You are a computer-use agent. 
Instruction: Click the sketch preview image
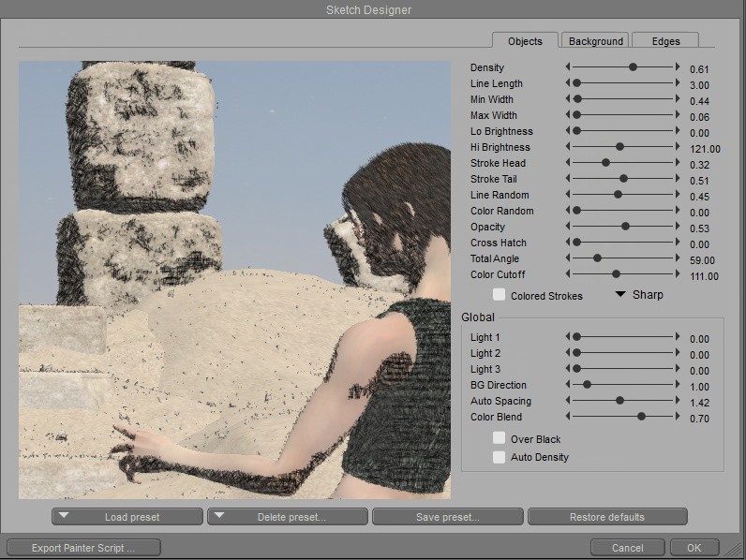click(x=234, y=280)
